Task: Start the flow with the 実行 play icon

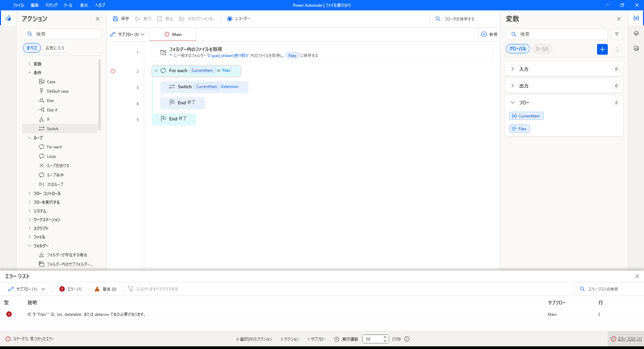Action: point(138,19)
